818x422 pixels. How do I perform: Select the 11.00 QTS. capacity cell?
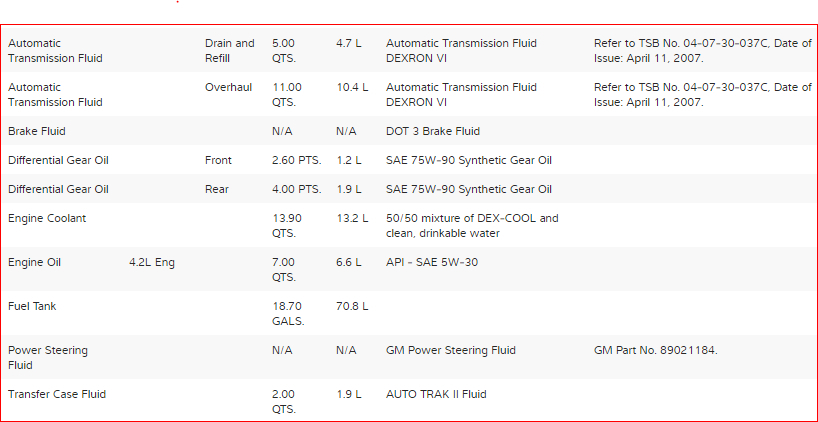(287, 95)
